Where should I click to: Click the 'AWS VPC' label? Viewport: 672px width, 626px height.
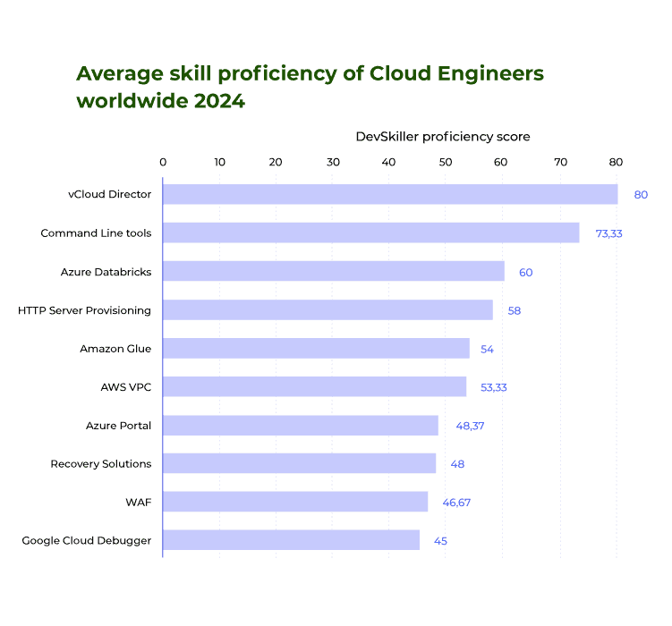[126, 387]
